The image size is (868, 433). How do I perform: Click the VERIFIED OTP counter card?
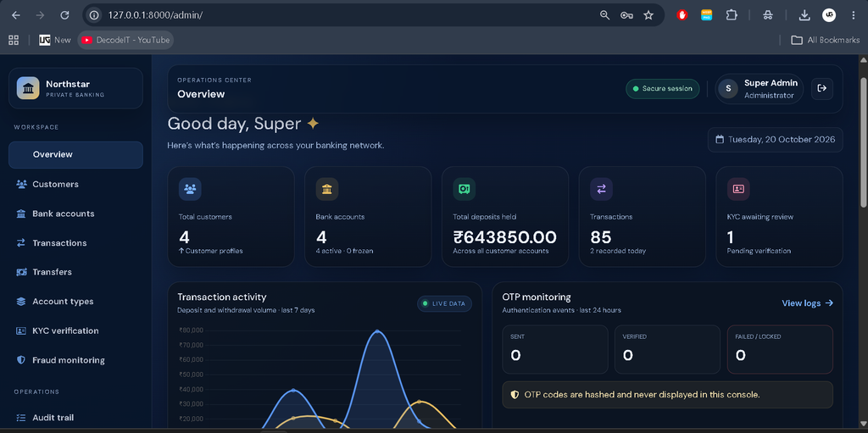(668, 349)
